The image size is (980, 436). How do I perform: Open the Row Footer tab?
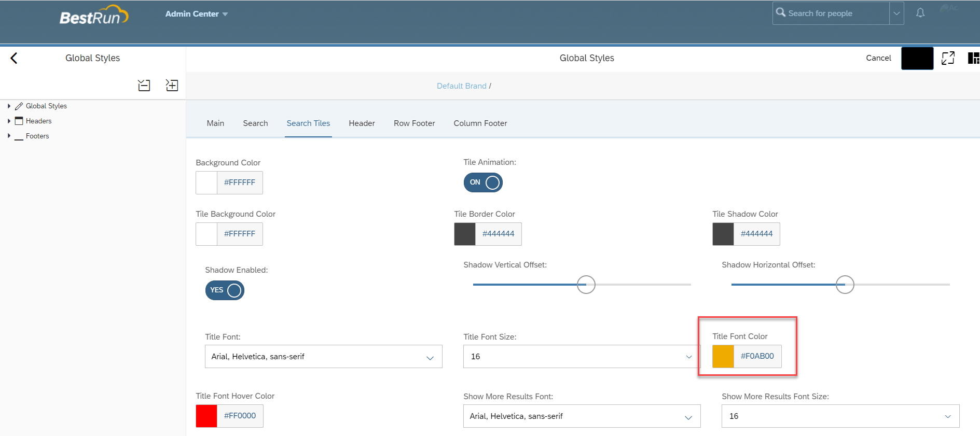414,123
